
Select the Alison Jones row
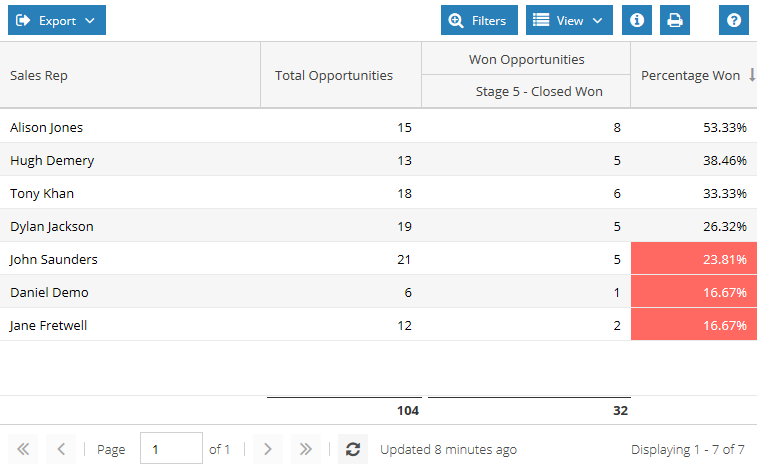point(378,127)
